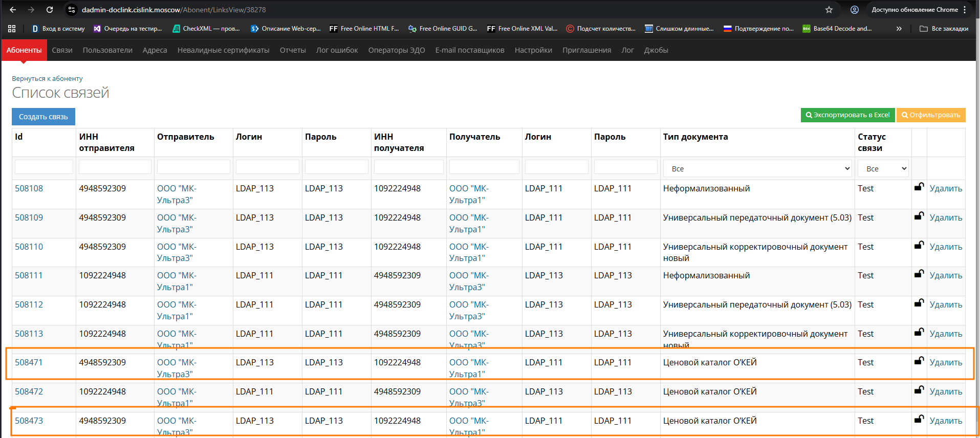Open the Операторы ЭДО menu section

pyautogui.click(x=396, y=50)
